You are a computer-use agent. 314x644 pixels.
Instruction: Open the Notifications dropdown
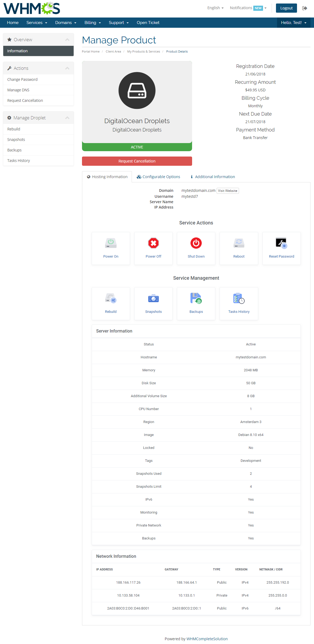click(x=248, y=8)
